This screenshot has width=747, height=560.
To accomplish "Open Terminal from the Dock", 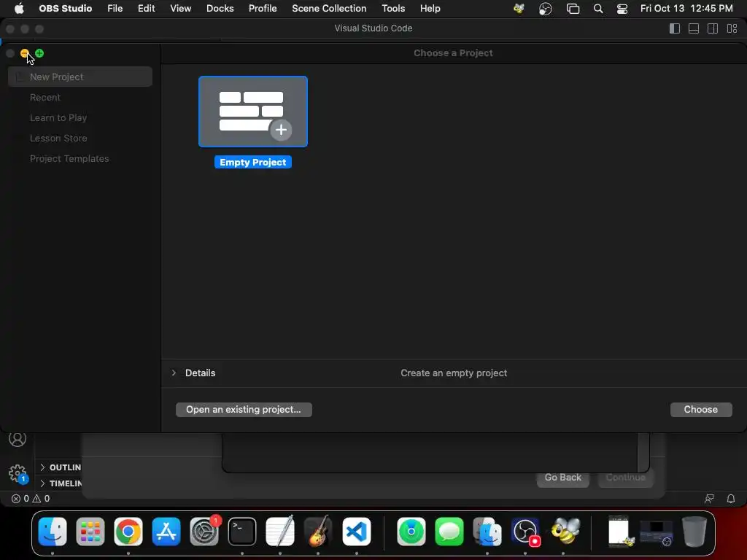I will (242, 532).
